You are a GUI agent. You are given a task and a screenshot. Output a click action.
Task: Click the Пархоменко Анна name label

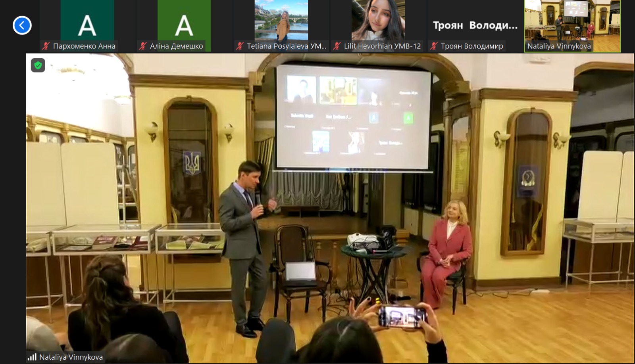click(84, 46)
